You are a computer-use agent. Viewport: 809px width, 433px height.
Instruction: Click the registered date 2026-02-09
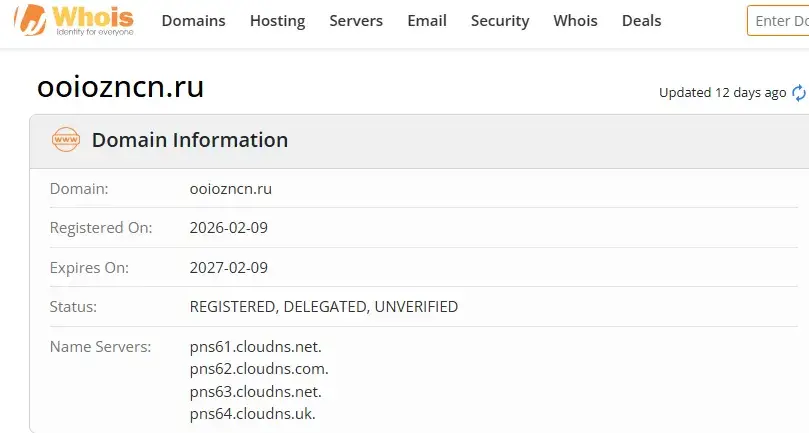[229, 228]
